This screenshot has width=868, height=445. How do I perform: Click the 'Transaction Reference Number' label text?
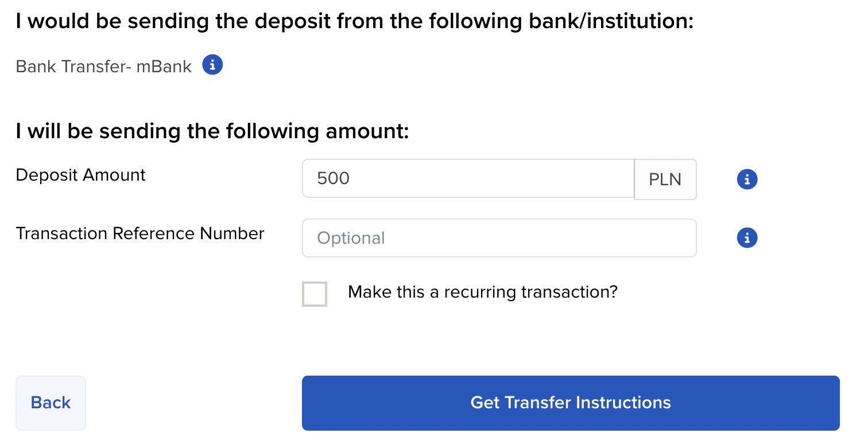(x=140, y=233)
